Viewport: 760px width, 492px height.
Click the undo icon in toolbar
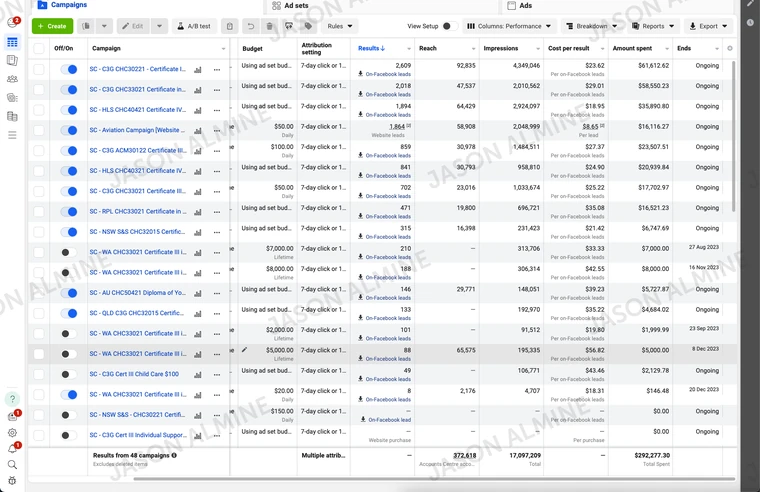pyautogui.click(x=251, y=26)
